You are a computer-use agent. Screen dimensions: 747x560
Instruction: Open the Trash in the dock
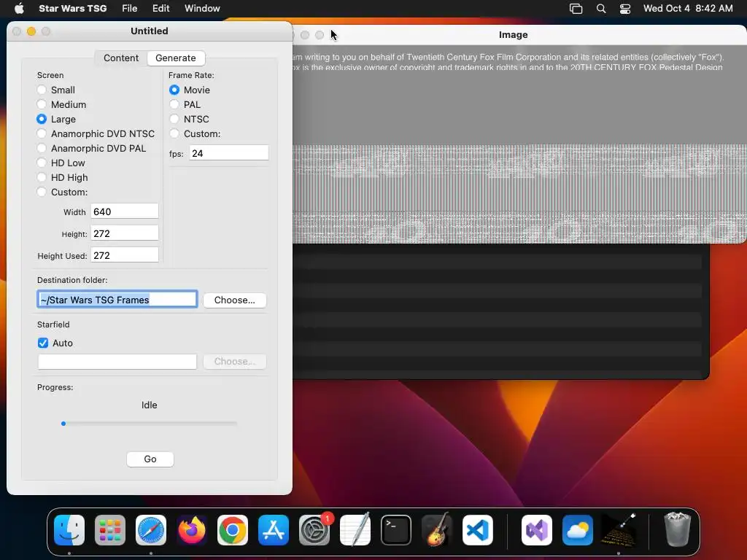tap(678, 529)
